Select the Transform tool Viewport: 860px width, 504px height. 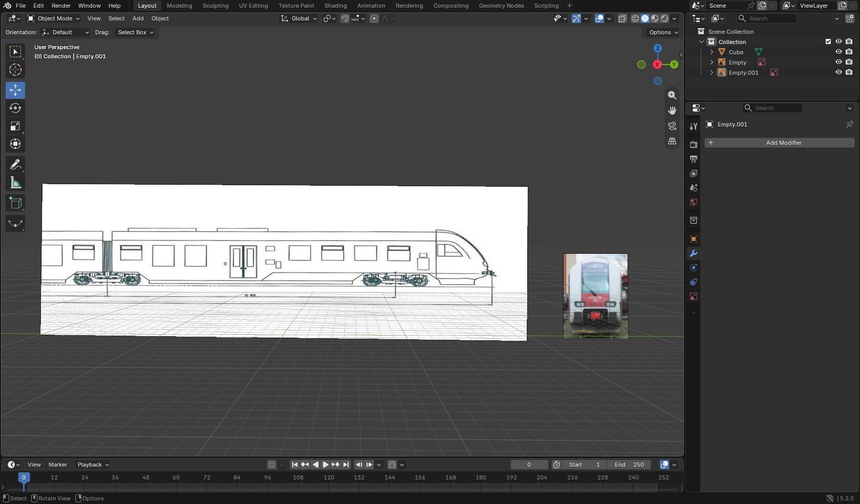15,144
